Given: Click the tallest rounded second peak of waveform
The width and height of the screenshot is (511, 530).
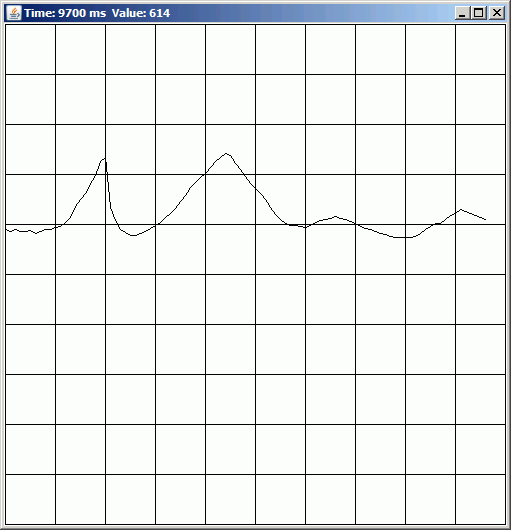Looking at the screenshot, I should click(x=226, y=153).
